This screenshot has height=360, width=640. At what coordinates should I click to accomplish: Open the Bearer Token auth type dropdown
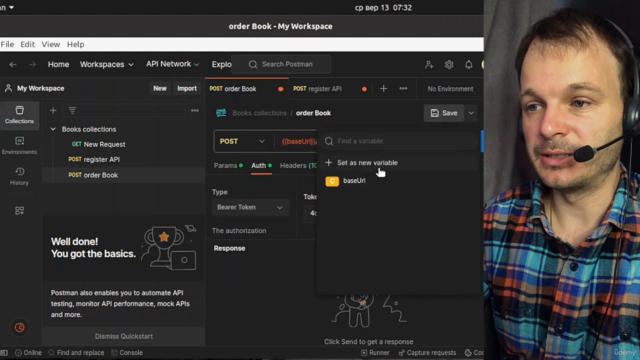pyautogui.click(x=250, y=207)
